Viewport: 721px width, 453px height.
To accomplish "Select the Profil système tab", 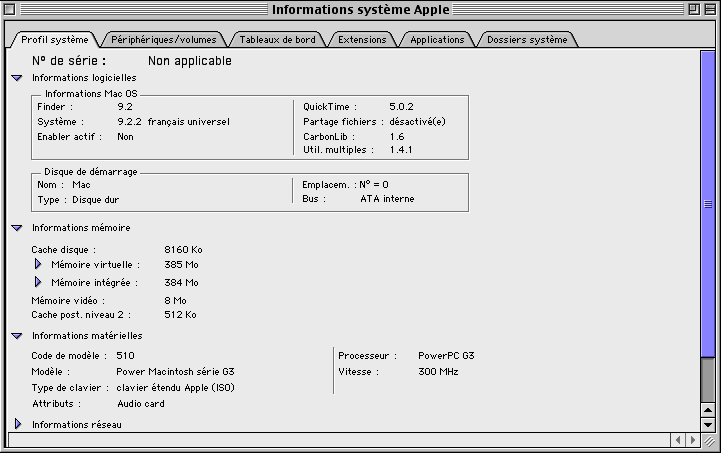I will [54, 40].
